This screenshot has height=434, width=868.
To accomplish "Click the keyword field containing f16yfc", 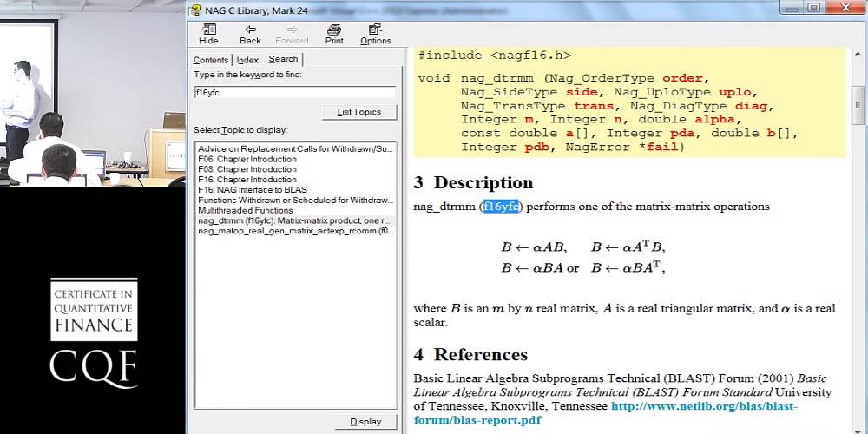I will coord(294,93).
